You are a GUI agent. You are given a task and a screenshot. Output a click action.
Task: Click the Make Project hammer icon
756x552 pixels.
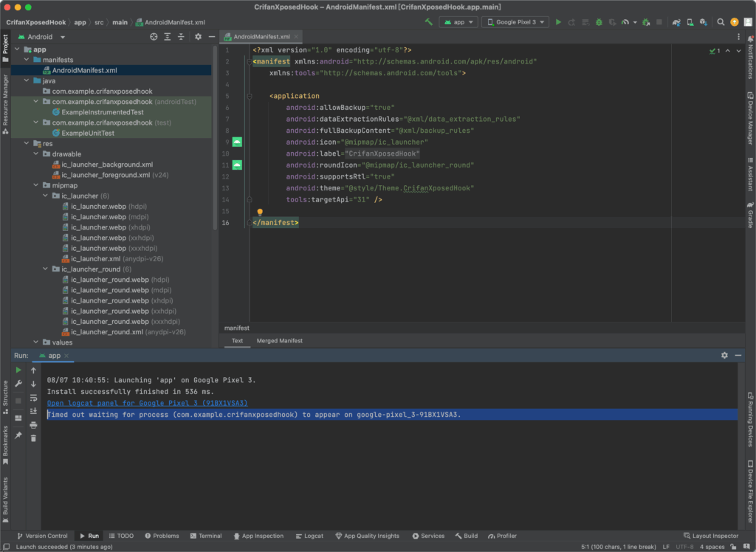[x=429, y=22]
